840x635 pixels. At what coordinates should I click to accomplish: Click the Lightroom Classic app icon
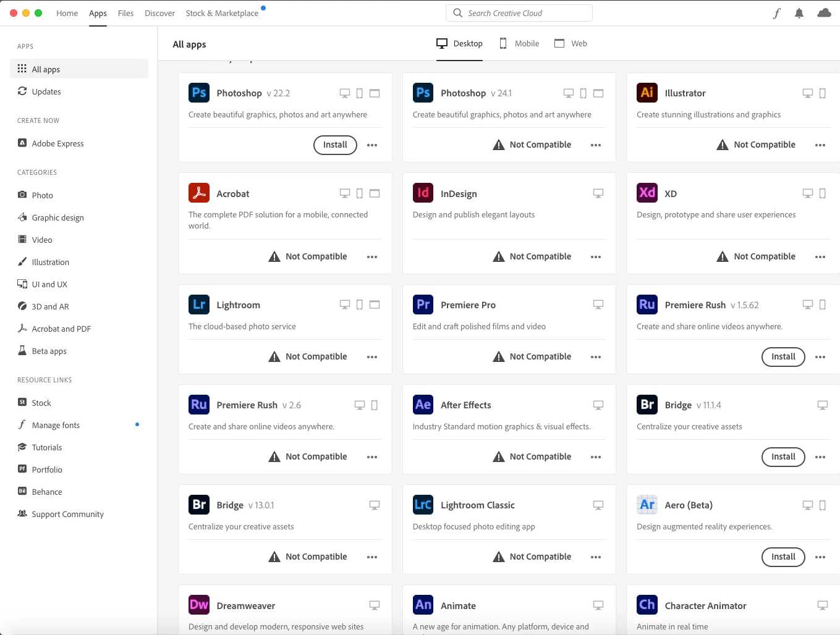[423, 505]
